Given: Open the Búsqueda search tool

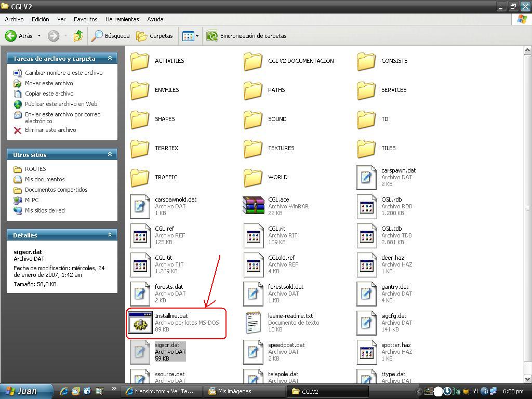Looking at the screenshot, I should point(111,36).
